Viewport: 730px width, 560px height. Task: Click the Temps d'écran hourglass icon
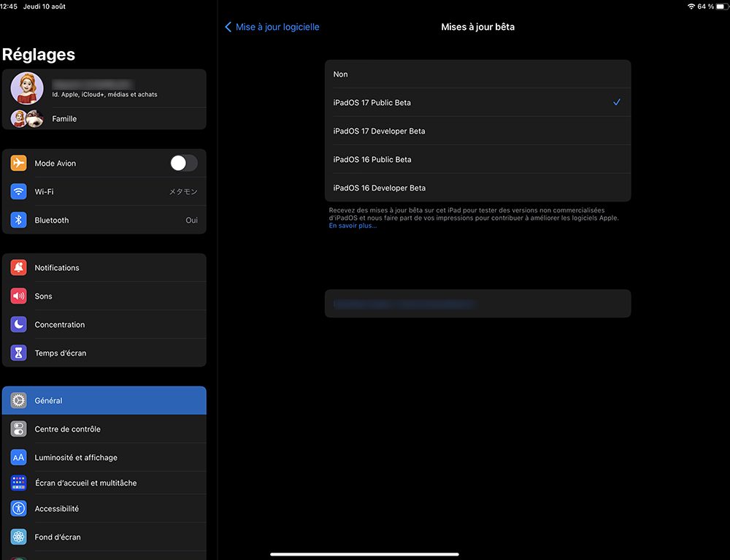[x=18, y=352]
